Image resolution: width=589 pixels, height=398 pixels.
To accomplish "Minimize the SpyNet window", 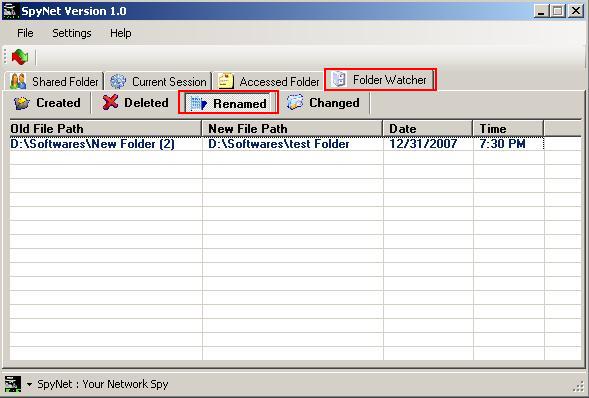I will tap(541, 11).
